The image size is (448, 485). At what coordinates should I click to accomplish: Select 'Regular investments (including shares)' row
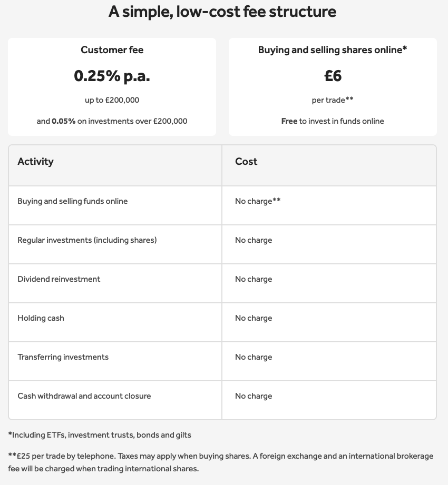[x=222, y=244]
